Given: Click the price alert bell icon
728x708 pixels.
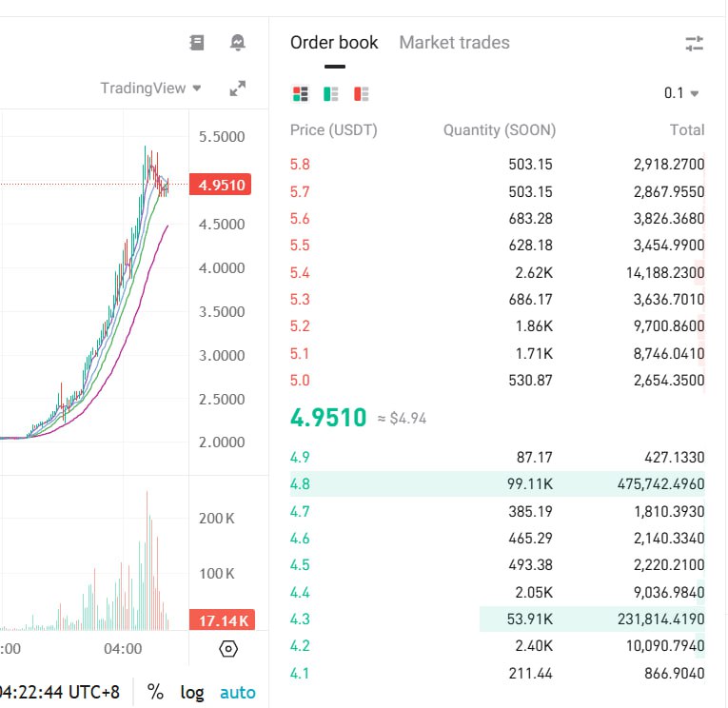Looking at the screenshot, I should point(238,43).
